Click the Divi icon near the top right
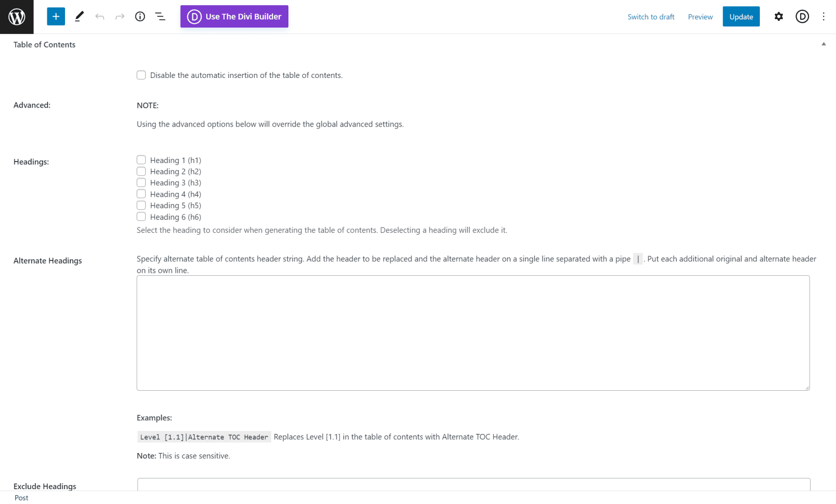Viewport: 836px width, 504px height. [x=802, y=16]
